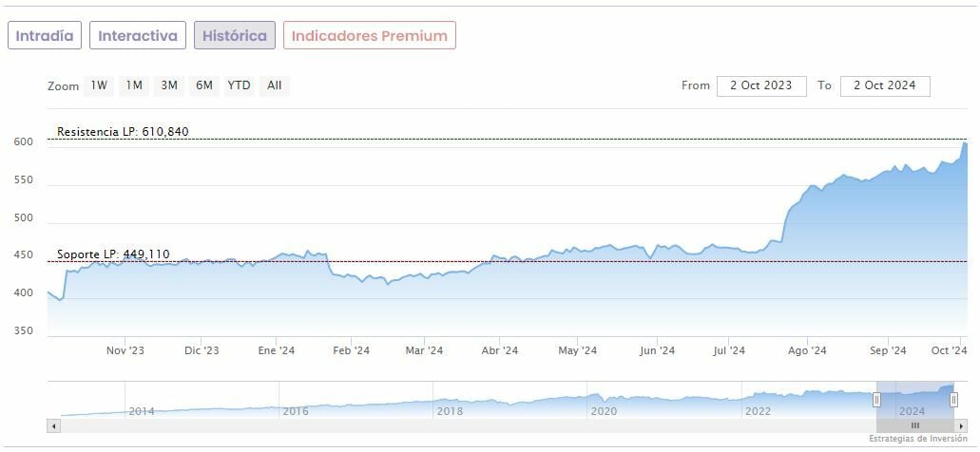Show All historical data
Image resolution: width=980 pixels, height=452 pixels.
pyautogui.click(x=275, y=85)
